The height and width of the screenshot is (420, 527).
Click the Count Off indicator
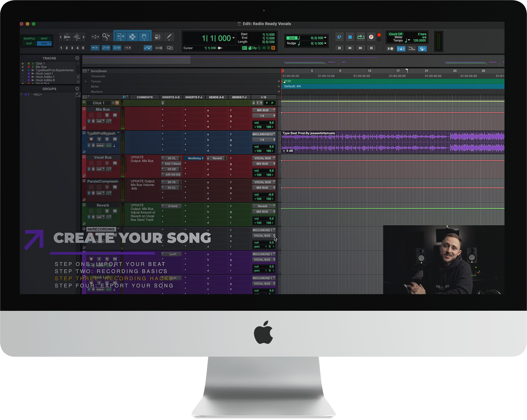tap(396, 34)
